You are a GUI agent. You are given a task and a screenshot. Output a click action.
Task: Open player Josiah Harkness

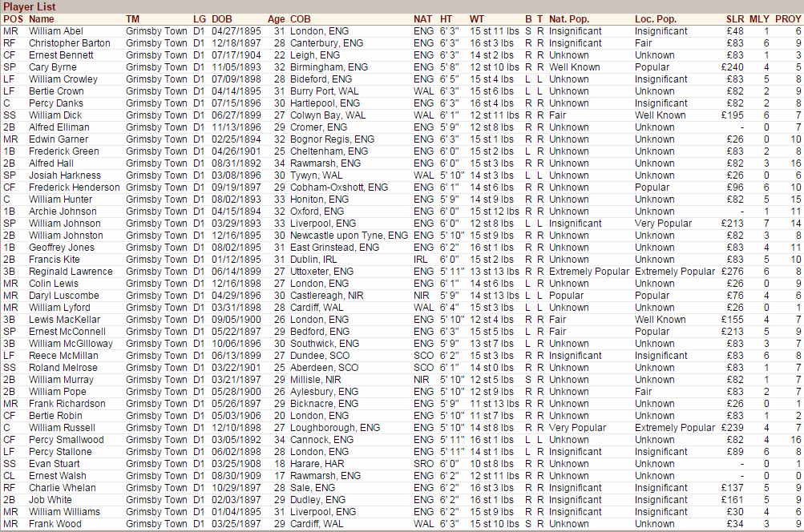(65, 175)
